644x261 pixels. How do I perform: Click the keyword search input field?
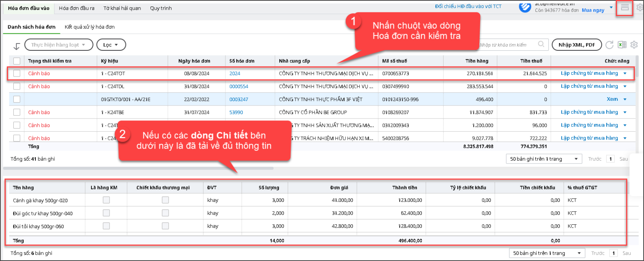click(x=507, y=45)
